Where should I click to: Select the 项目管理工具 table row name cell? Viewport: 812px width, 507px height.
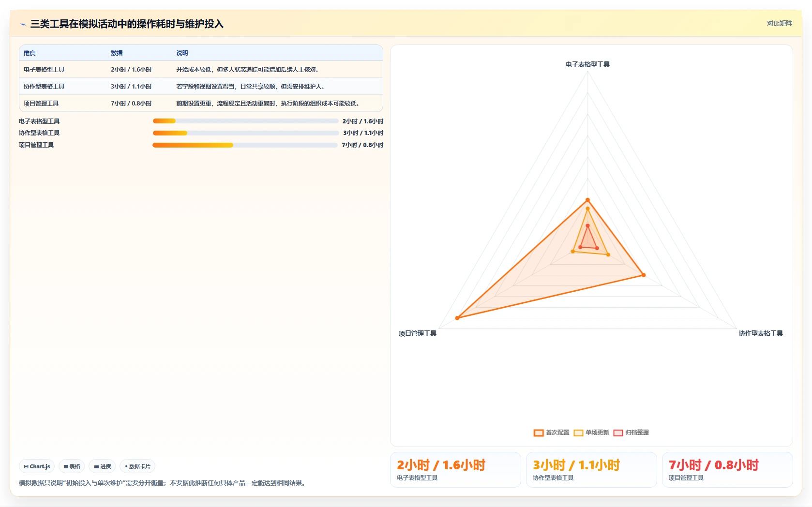pos(41,104)
